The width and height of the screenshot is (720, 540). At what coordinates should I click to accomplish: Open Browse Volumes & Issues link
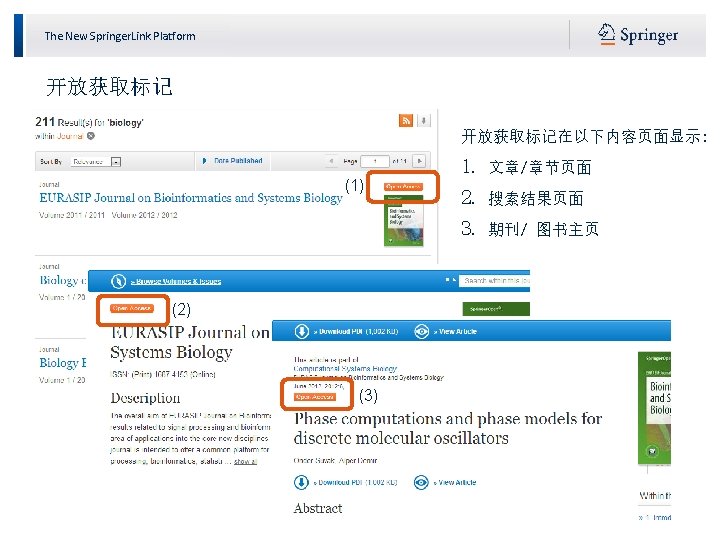pos(176,281)
